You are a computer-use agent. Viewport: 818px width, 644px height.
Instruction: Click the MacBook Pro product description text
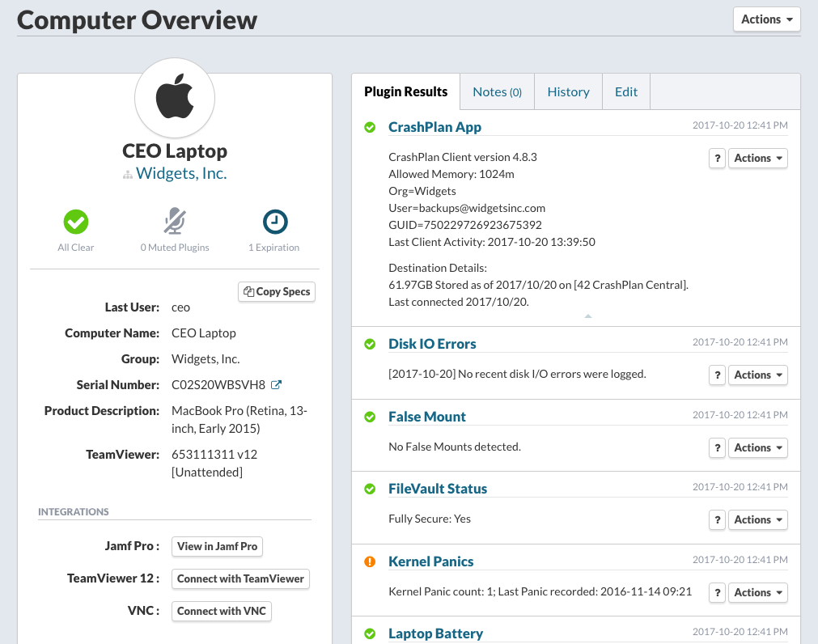click(239, 420)
